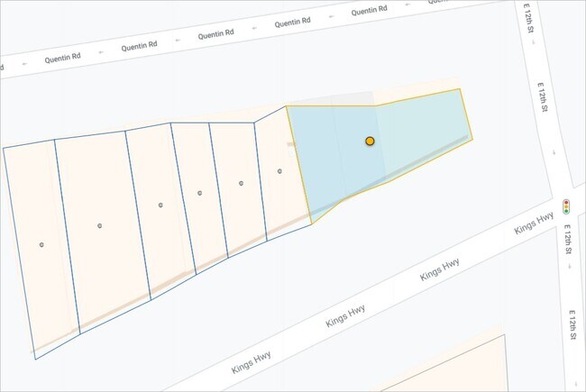Select the gray marker nearest the blue highlighted parcel
The image size is (586, 392).
click(279, 171)
